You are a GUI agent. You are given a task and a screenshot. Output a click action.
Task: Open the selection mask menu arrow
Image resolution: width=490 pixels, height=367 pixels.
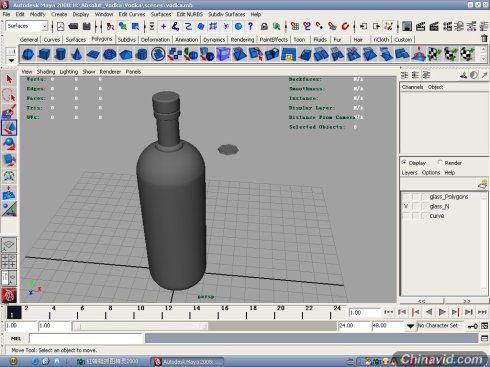point(152,26)
